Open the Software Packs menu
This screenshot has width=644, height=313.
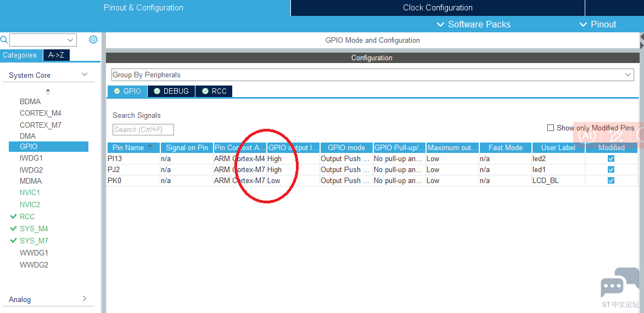tap(474, 24)
